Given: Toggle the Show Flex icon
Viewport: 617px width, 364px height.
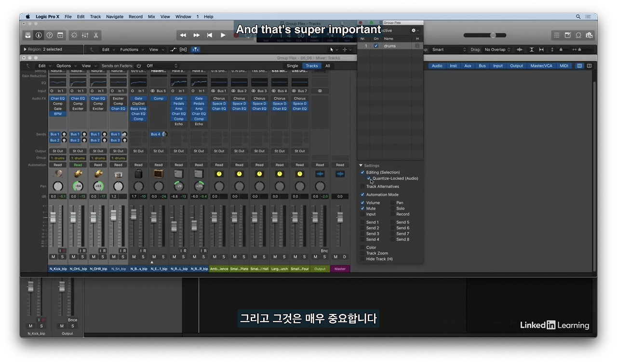Looking at the screenshot, I should tap(183, 50).
